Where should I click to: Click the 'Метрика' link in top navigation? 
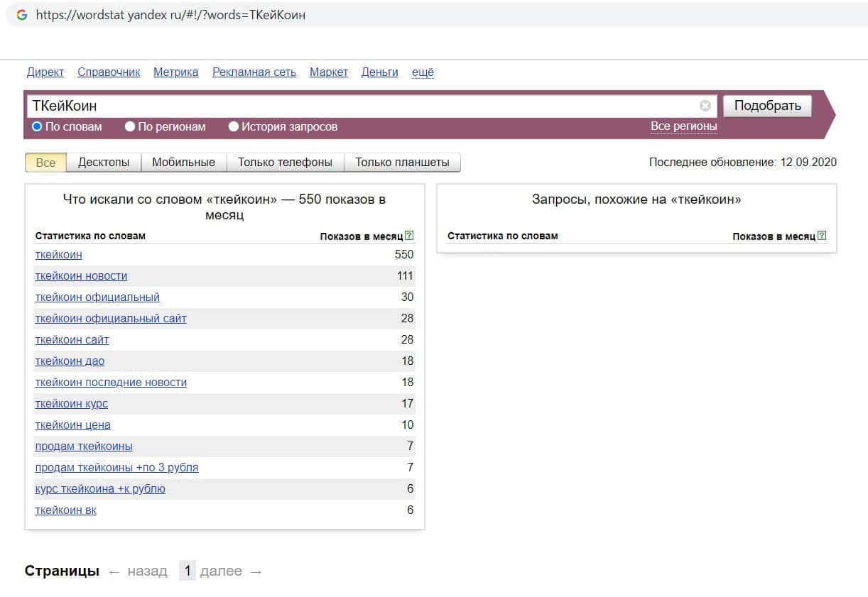[175, 72]
